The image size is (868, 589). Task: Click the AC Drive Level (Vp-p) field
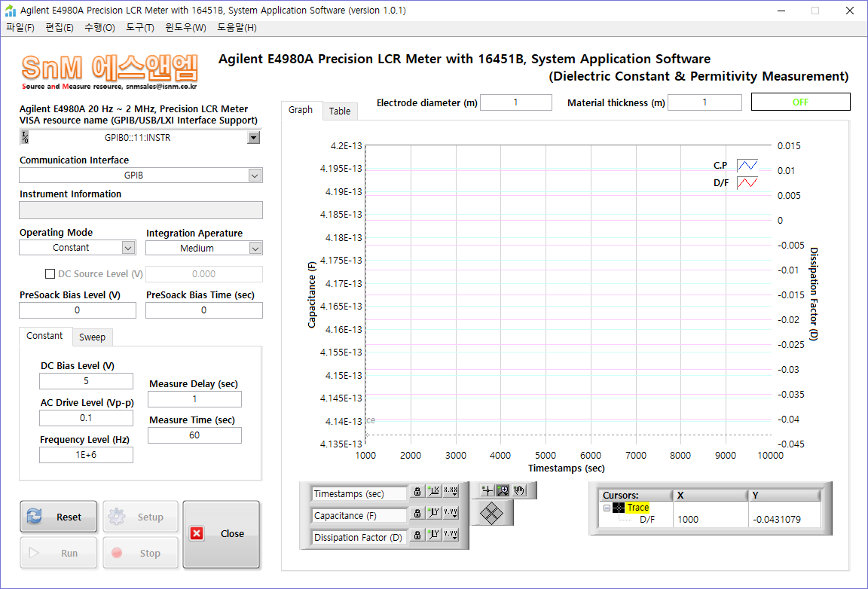coord(87,418)
